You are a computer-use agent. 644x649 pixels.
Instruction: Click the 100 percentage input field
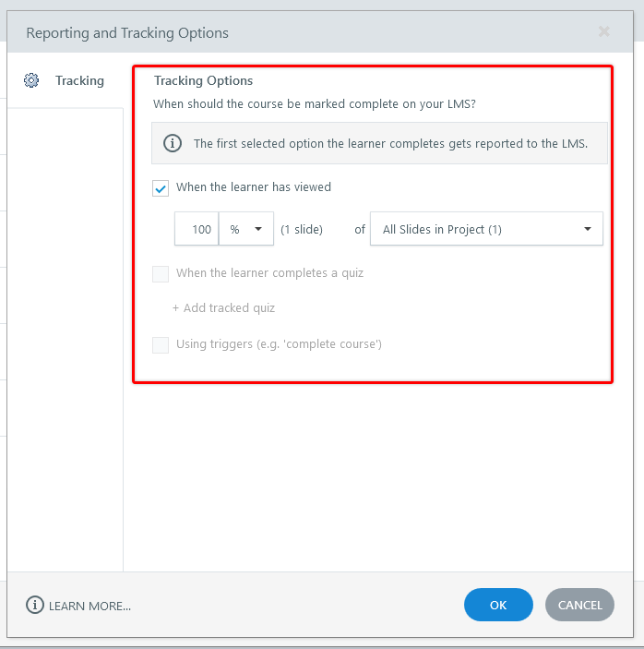point(197,230)
